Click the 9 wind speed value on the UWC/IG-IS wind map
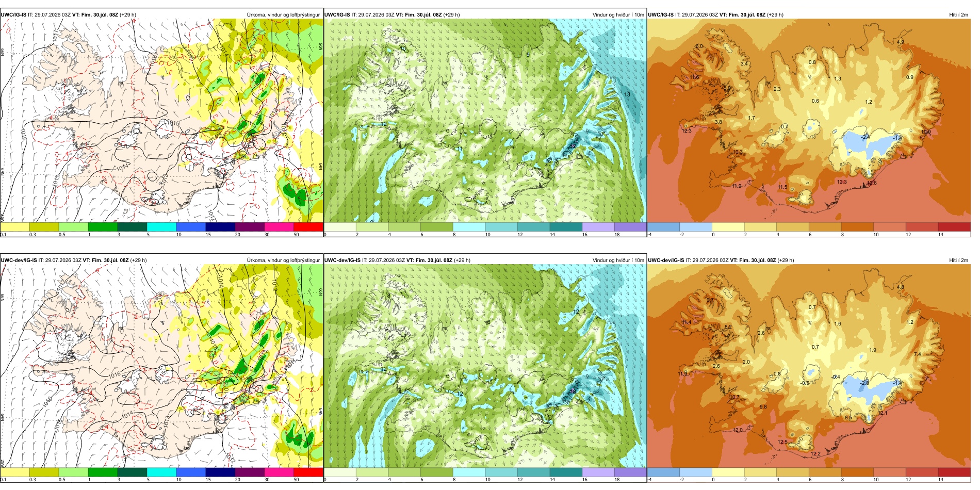 coord(528,55)
